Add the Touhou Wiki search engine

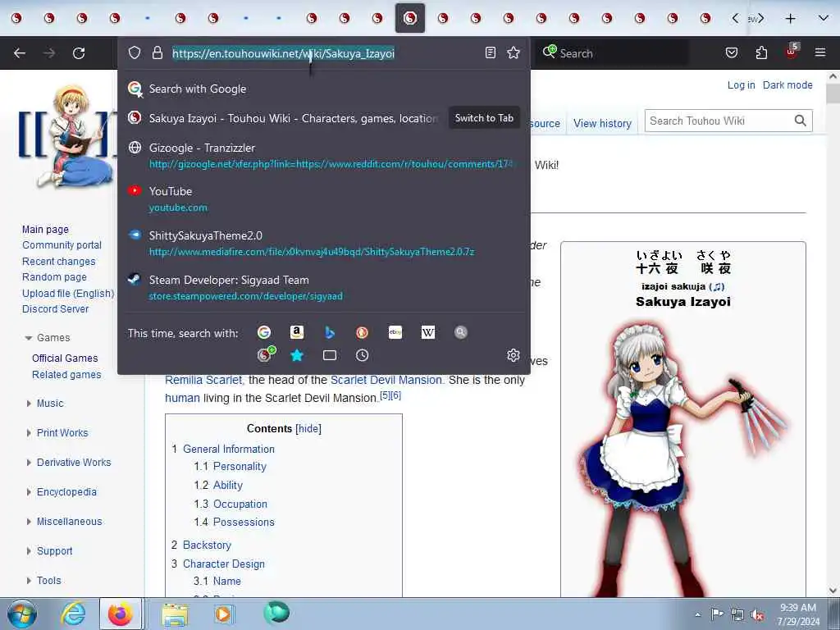click(266, 354)
